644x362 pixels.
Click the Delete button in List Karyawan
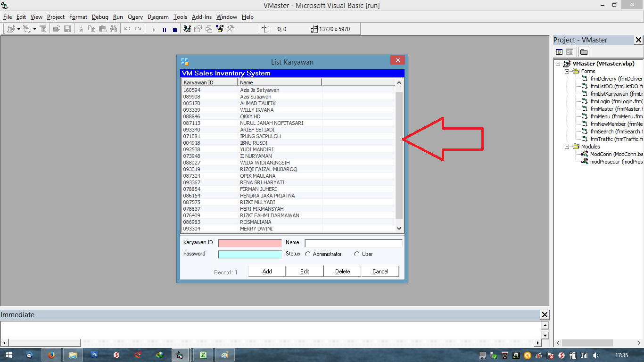pos(342,271)
